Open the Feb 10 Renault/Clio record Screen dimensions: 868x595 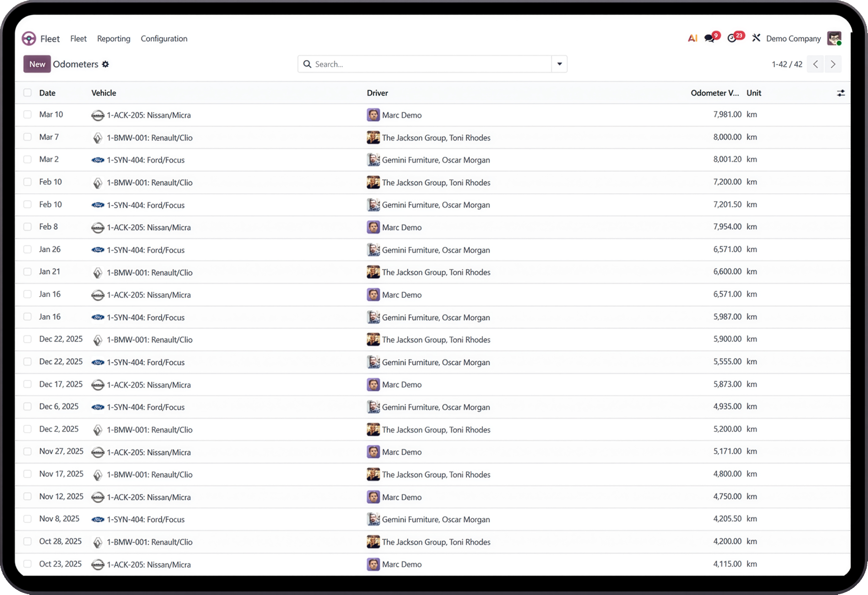tap(432, 182)
